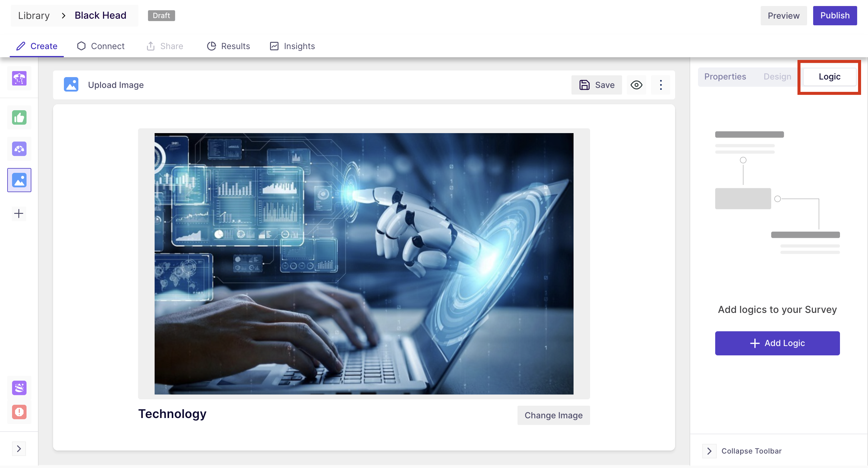868x468 pixels.
Task: Select the Logic tab
Action: (830, 76)
